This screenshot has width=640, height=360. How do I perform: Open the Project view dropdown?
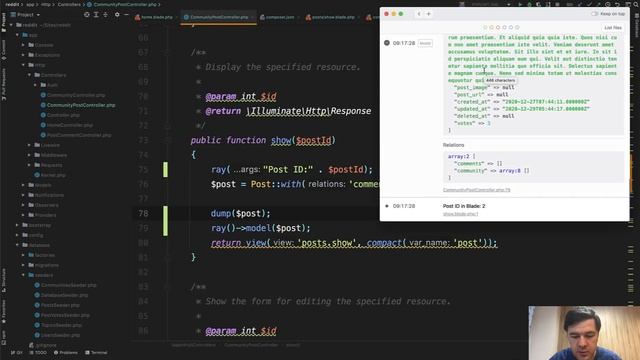[26, 15]
